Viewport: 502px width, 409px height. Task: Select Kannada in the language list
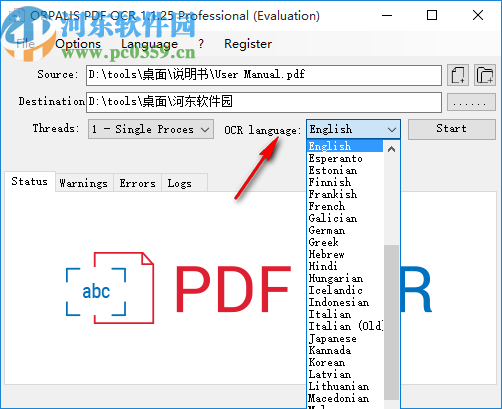click(345, 350)
